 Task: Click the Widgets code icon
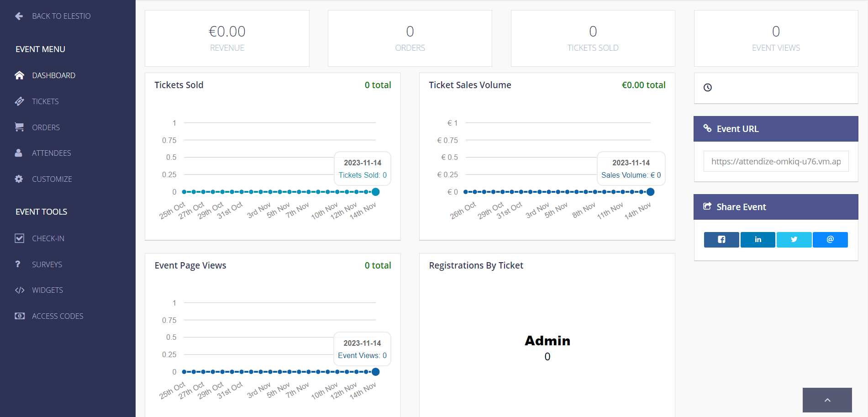(x=19, y=290)
